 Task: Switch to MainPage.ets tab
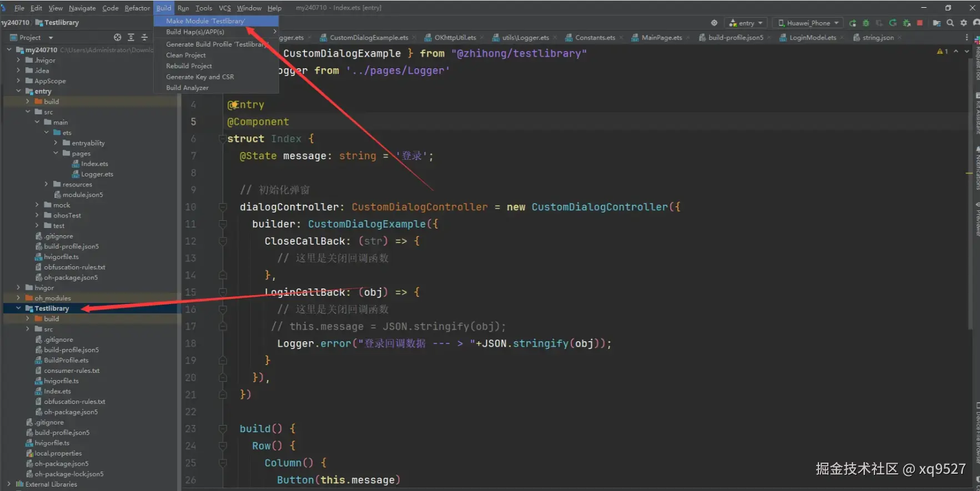click(x=661, y=38)
